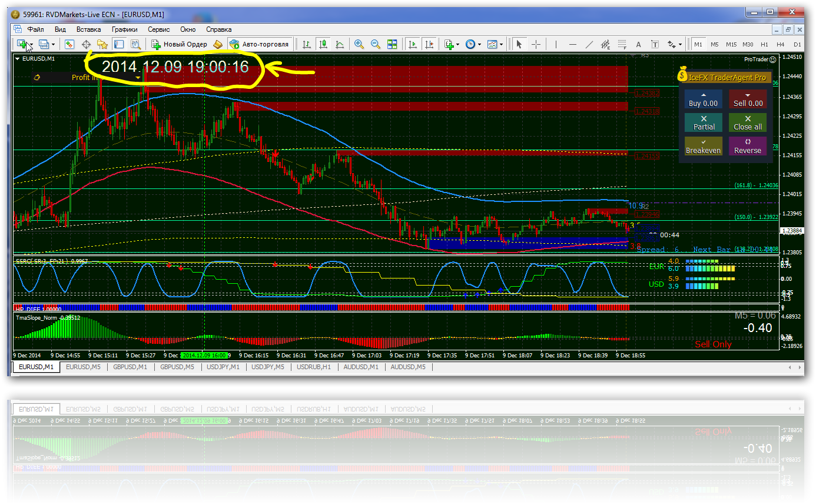Open the Data Window crosshair-target icon
816x504 pixels.
tap(86, 44)
